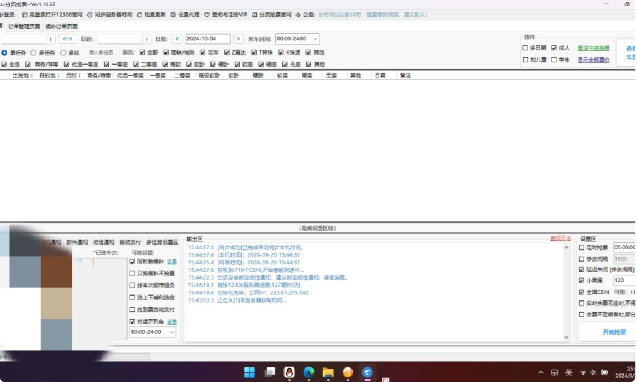The height and width of the screenshot is (382, 637).
Task: Open the 微信通知 tab
Action: pos(103,242)
